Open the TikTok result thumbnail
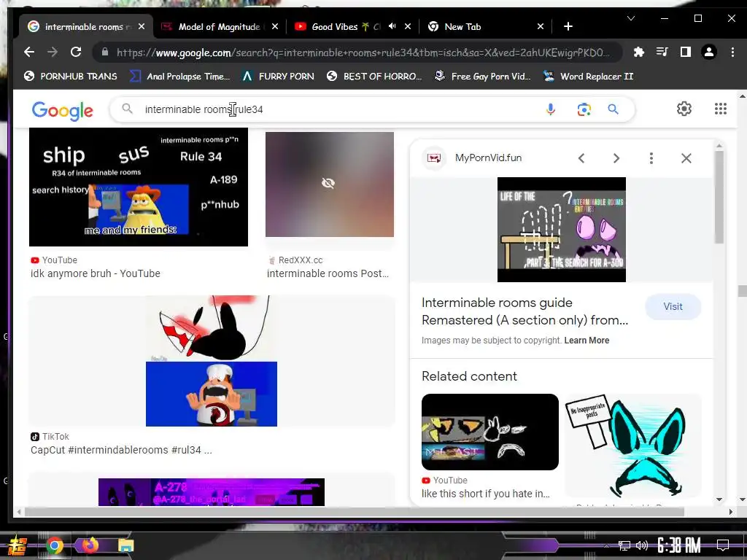Image resolution: width=747 pixels, height=560 pixels. (x=211, y=360)
